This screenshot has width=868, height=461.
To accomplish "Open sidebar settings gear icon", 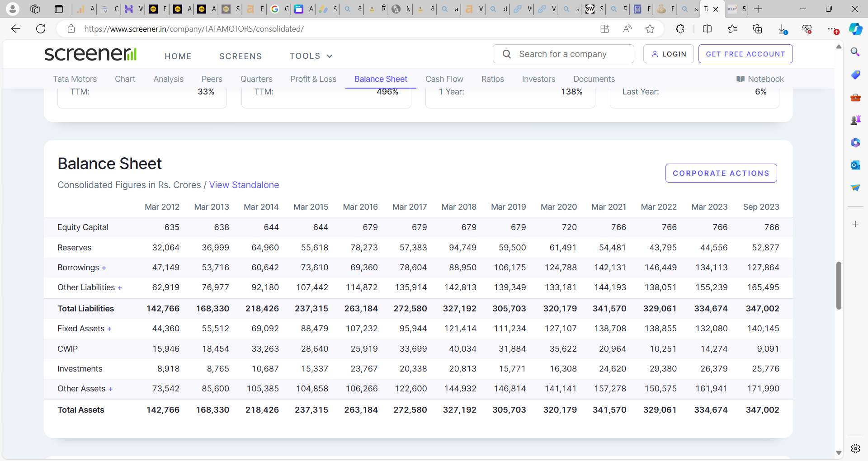I will [855, 448].
